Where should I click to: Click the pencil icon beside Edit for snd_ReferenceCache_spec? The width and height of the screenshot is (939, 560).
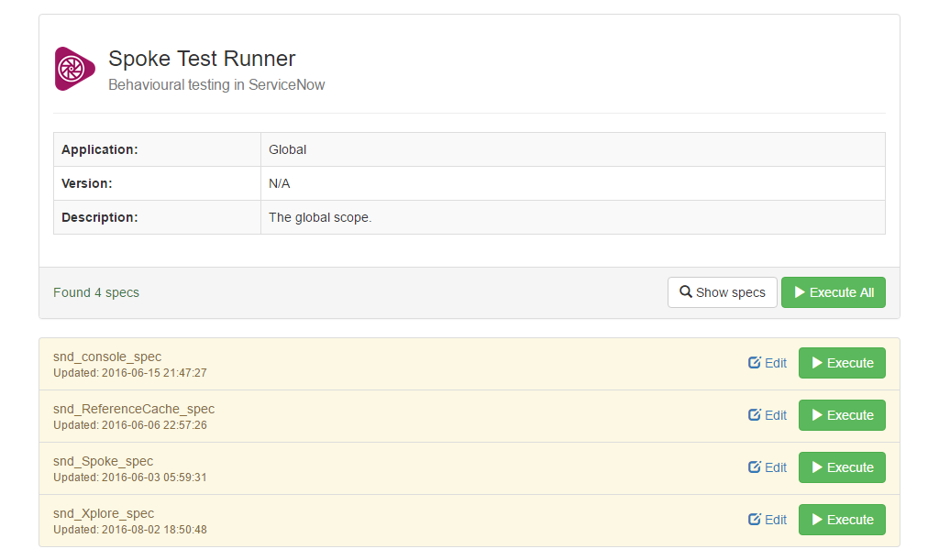755,414
